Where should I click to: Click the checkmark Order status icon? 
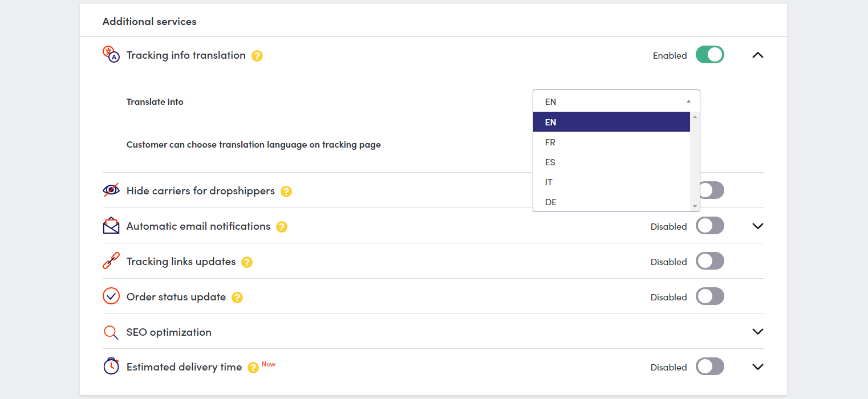click(111, 296)
